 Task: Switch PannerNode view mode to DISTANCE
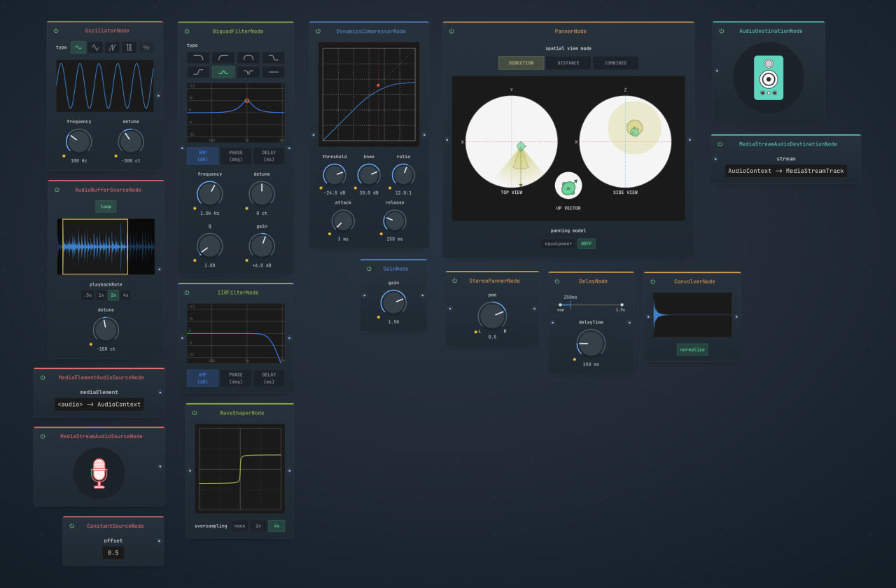(568, 63)
